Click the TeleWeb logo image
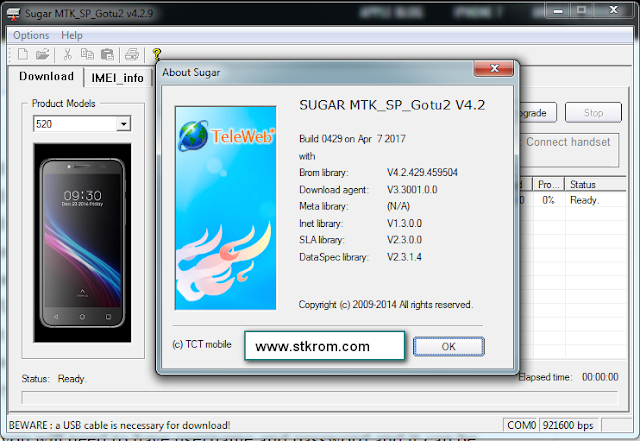This screenshot has width=640, height=441. click(x=226, y=208)
